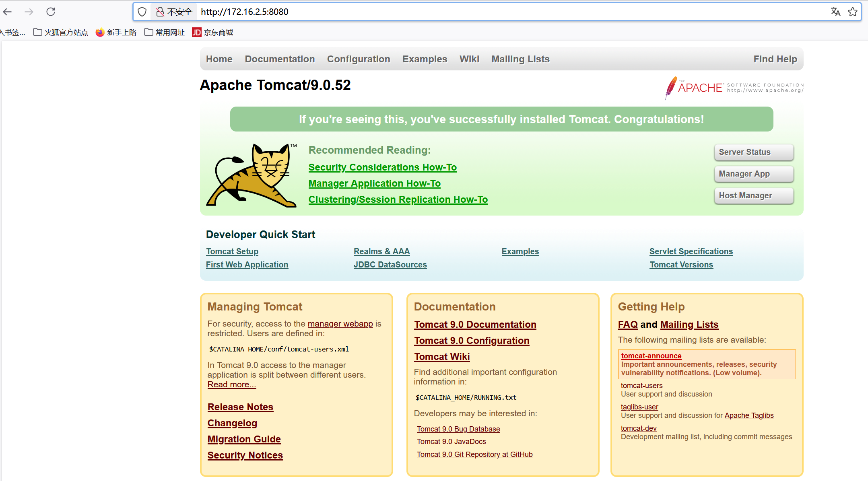Click the Apache Tomcat/9.0.52 heading
This screenshot has height=481, width=868.
click(x=275, y=85)
